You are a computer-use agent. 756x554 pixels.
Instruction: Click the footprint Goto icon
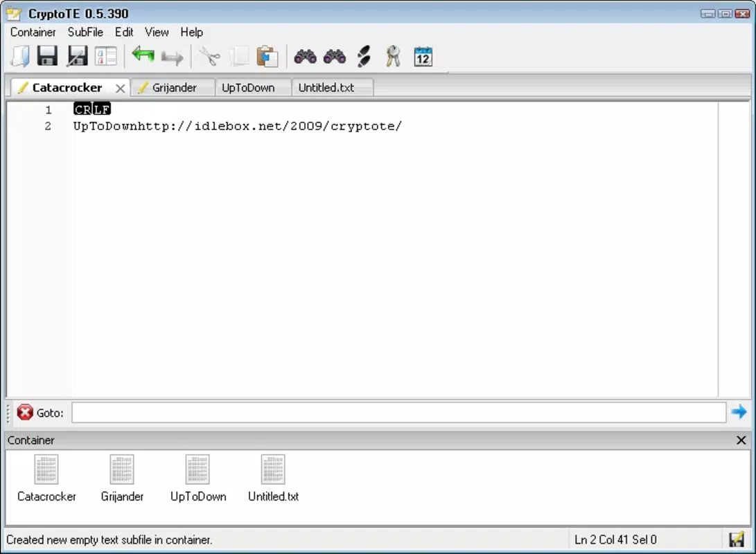(364, 56)
